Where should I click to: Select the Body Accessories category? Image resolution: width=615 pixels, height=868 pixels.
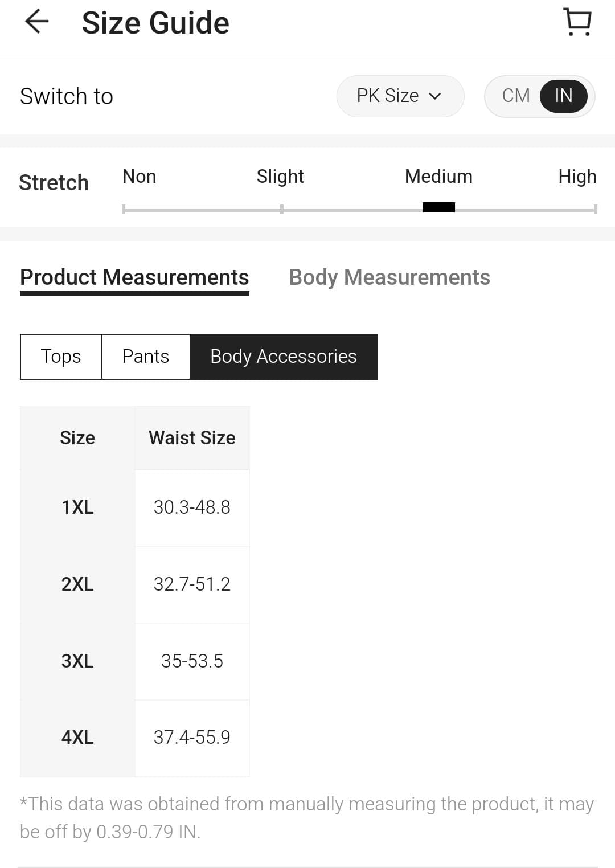[x=284, y=357]
